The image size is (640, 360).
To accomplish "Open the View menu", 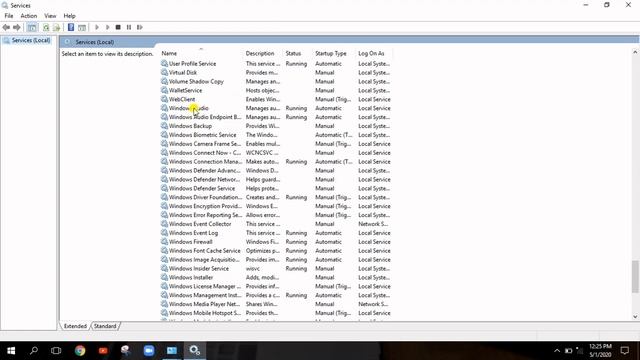I will [x=50, y=16].
